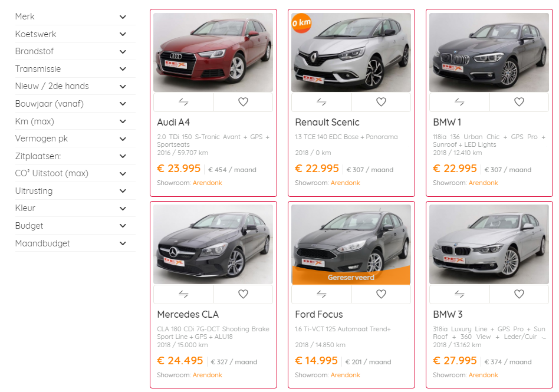Image resolution: width=559 pixels, height=392 pixels.
Task: Open the Mercedes CLA title link
Action: click(188, 314)
